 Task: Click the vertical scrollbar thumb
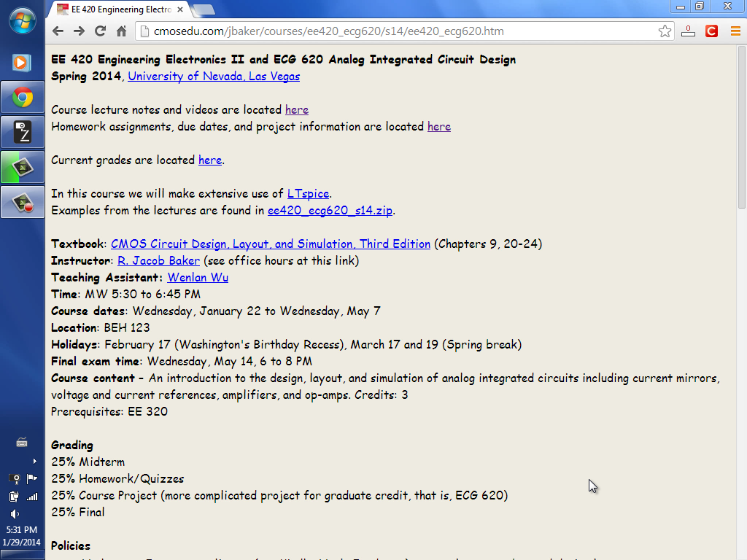coord(741,127)
